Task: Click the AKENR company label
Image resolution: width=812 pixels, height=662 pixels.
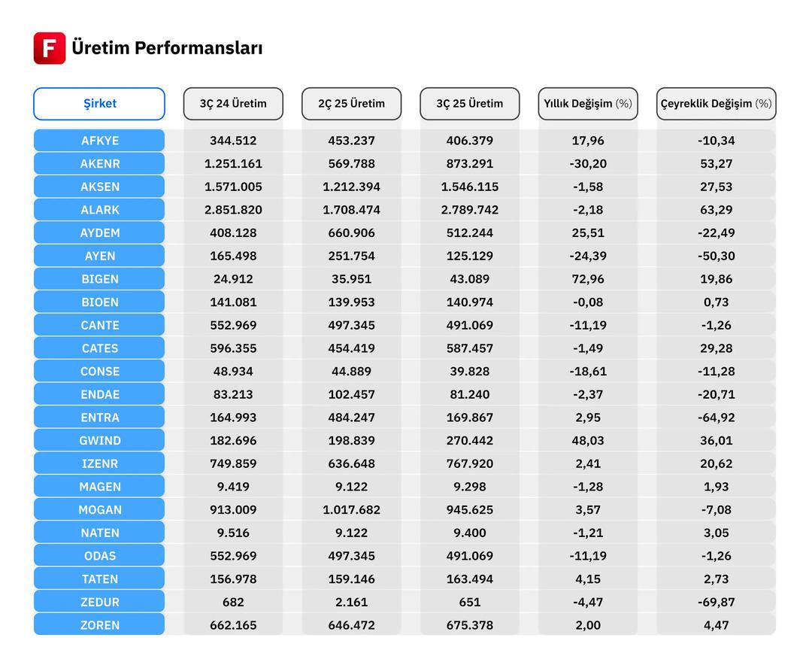Action: (x=99, y=164)
